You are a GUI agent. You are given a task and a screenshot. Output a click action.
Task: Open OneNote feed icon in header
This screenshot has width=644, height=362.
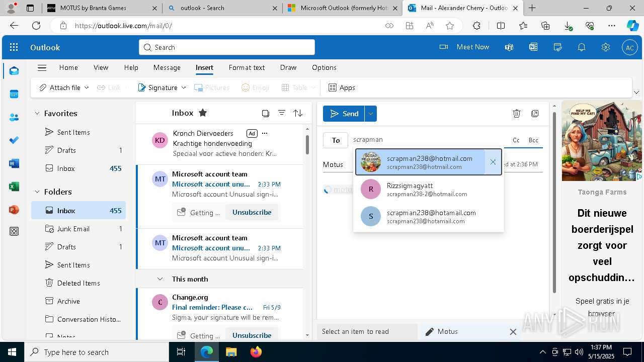tap(533, 47)
